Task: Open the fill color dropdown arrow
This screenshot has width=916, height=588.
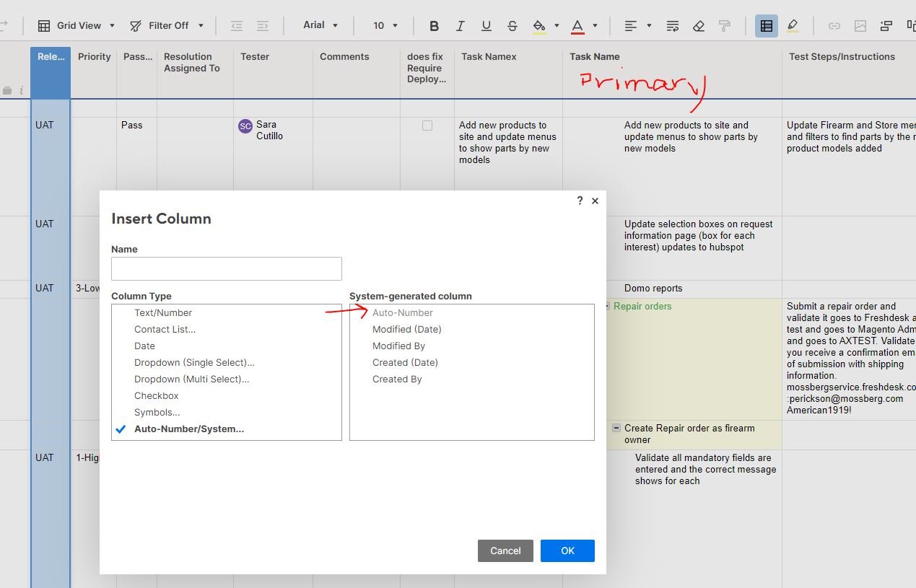Action: click(555, 25)
